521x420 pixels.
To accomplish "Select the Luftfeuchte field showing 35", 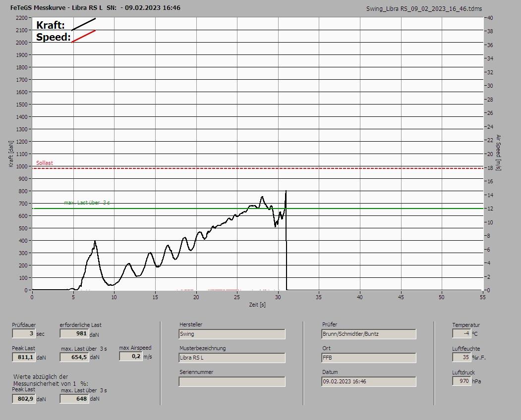I will (462, 357).
